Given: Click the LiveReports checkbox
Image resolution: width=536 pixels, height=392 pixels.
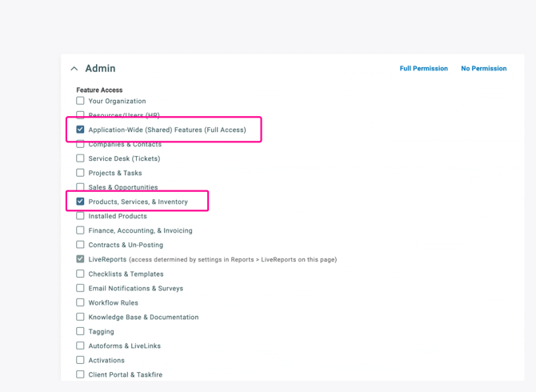Looking at the screenshot, I should coord(80,259).
